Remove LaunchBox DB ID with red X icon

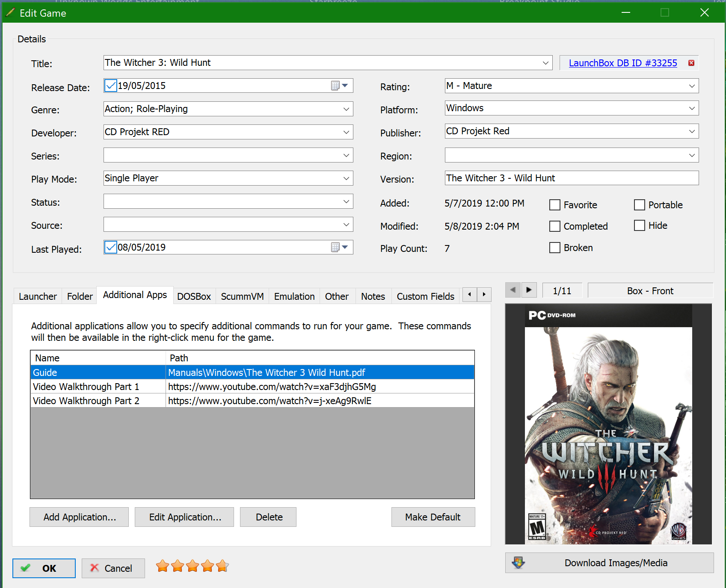(x=691, y=63)
